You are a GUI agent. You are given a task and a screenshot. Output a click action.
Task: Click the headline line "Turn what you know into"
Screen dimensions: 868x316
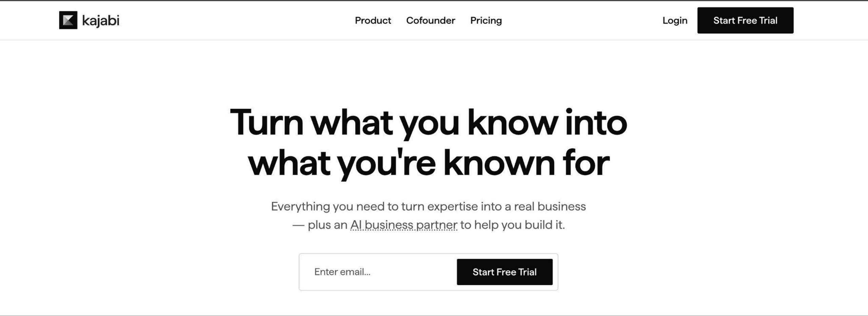428,123
